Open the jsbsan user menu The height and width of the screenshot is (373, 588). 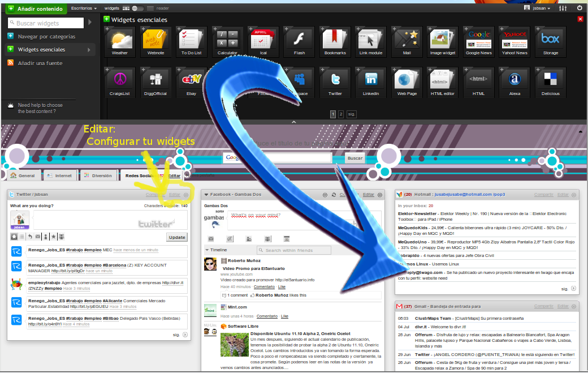tap(538, 8)
